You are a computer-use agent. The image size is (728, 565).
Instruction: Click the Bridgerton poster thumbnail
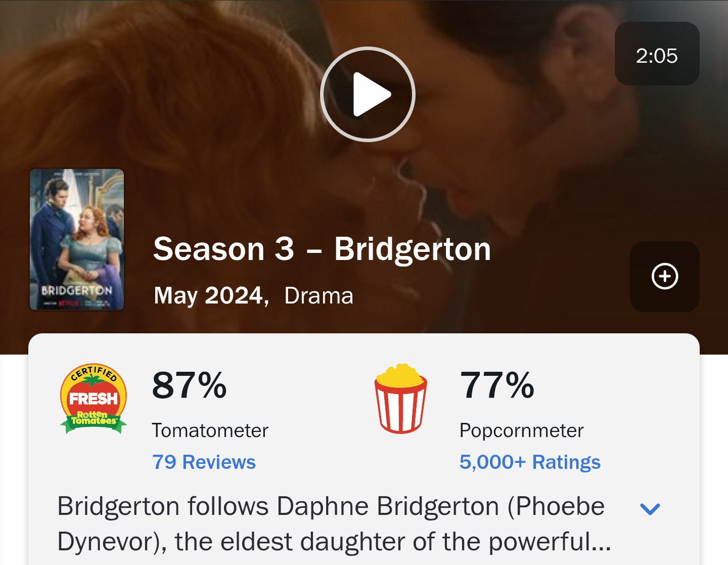pyautogui.click(x=77, y=239)
